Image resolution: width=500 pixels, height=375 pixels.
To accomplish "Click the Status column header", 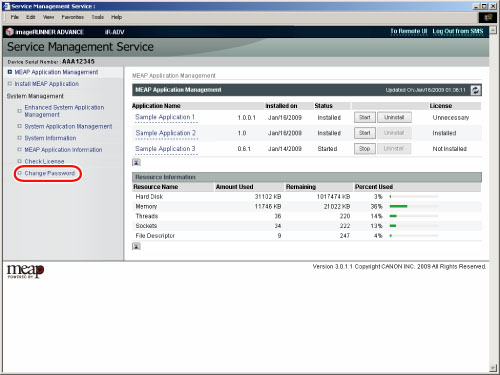I will click(323, 106).
